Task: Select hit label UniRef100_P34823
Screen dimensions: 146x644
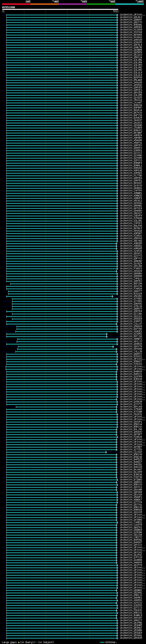Action: [x=131, y=268]
